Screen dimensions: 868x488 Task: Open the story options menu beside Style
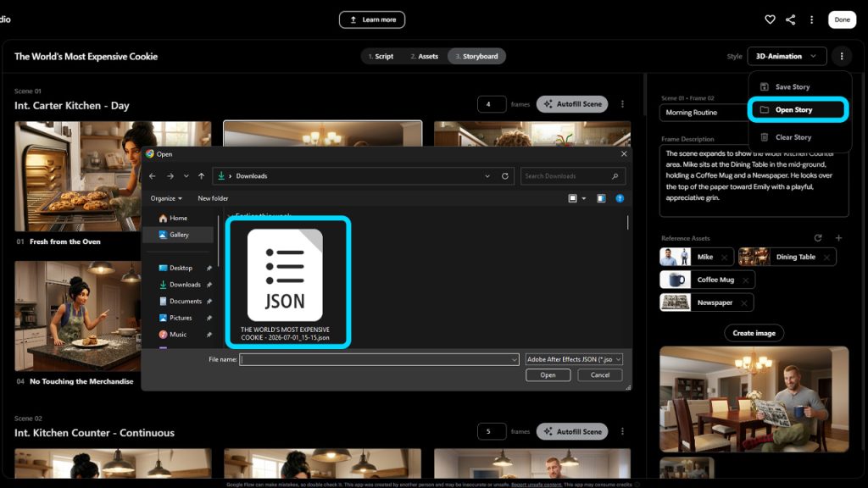click(x=842, y=56)
